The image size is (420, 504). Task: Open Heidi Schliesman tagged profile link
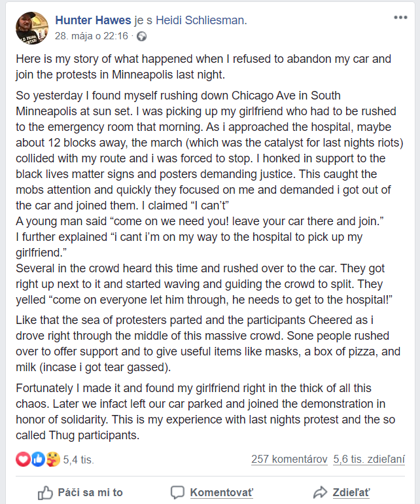coord(200,20)
